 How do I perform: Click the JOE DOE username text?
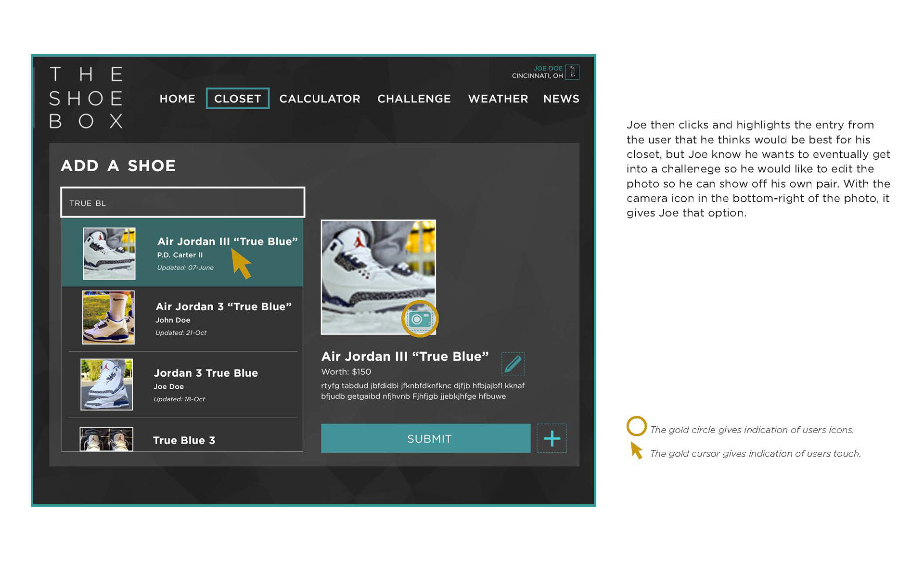click(548, 68)
